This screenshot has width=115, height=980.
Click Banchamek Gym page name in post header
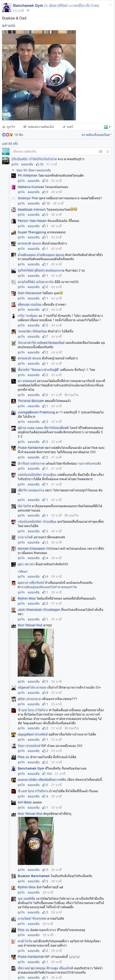[28, 6]
